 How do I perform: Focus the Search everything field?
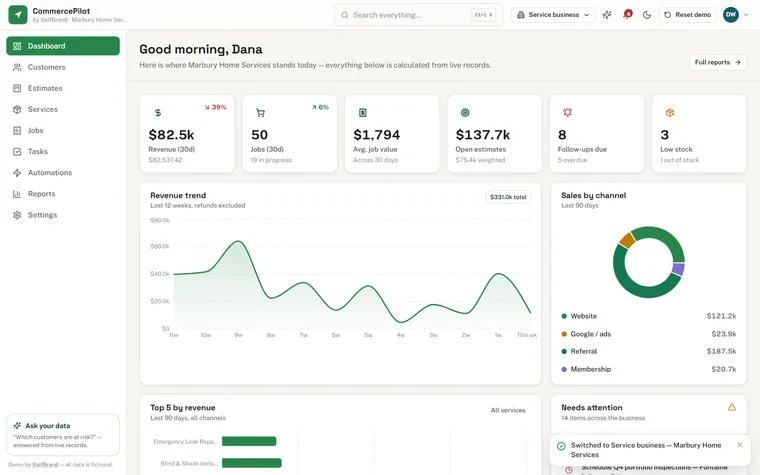[x=418, y=15]
